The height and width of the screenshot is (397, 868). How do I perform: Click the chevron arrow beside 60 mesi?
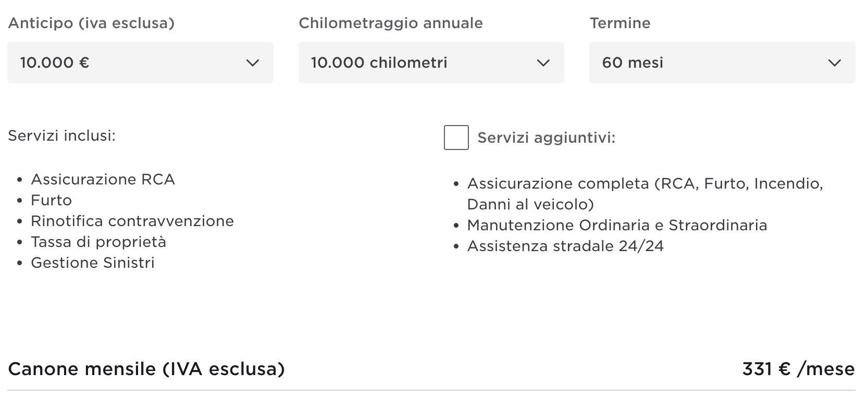click(835, 63)
